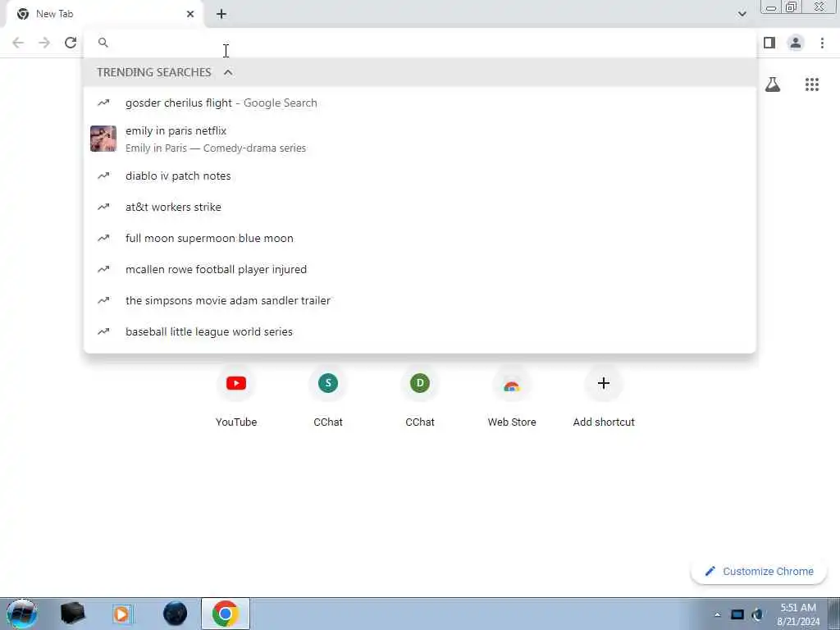Viewport: 840px width, 630px height.
Task: Open the black box taskbar app
Action: 72,614
